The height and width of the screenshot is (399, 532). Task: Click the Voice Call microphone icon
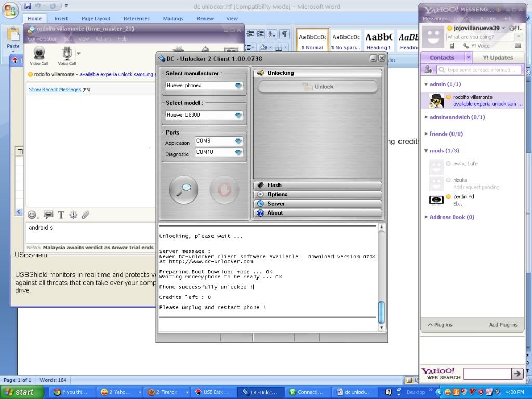coord(67,53)
